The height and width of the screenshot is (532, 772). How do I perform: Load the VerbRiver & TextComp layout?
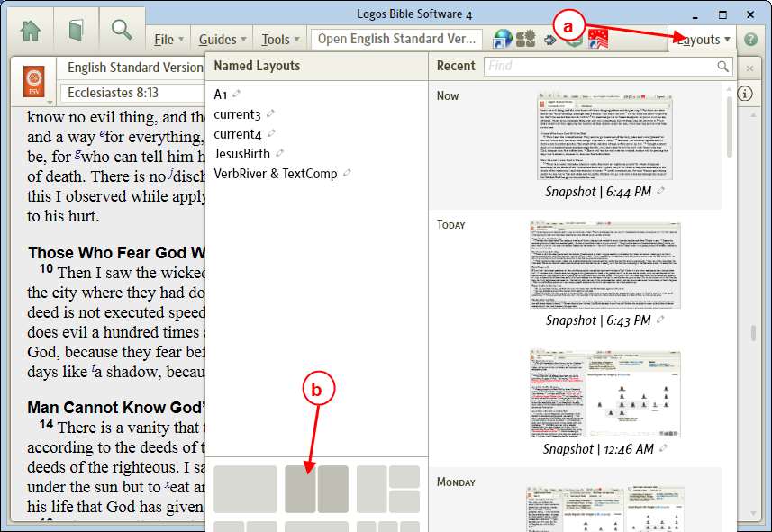pyautogui.click(x=276, y=173)
